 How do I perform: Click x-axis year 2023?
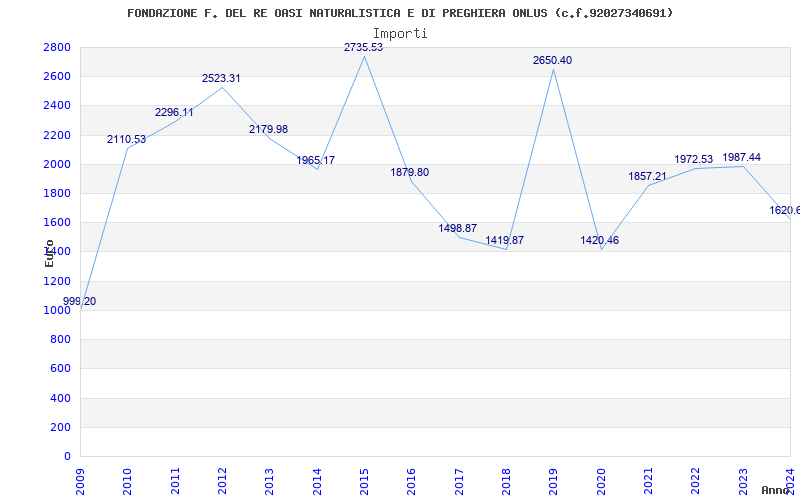tap(743, 481)
